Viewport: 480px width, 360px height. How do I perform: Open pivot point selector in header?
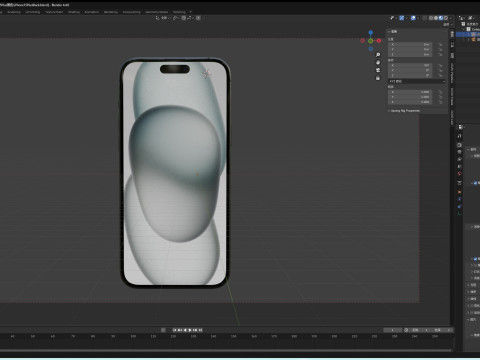click(176, 18)
